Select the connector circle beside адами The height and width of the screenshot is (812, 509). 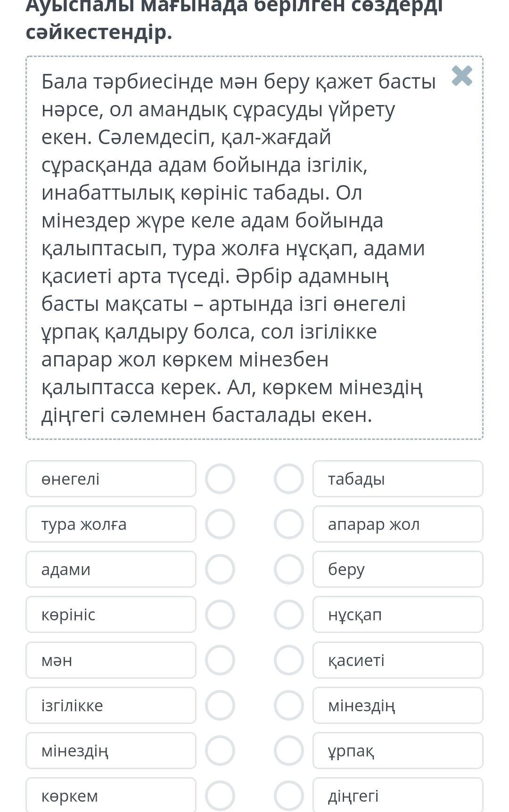coord(220,569)
